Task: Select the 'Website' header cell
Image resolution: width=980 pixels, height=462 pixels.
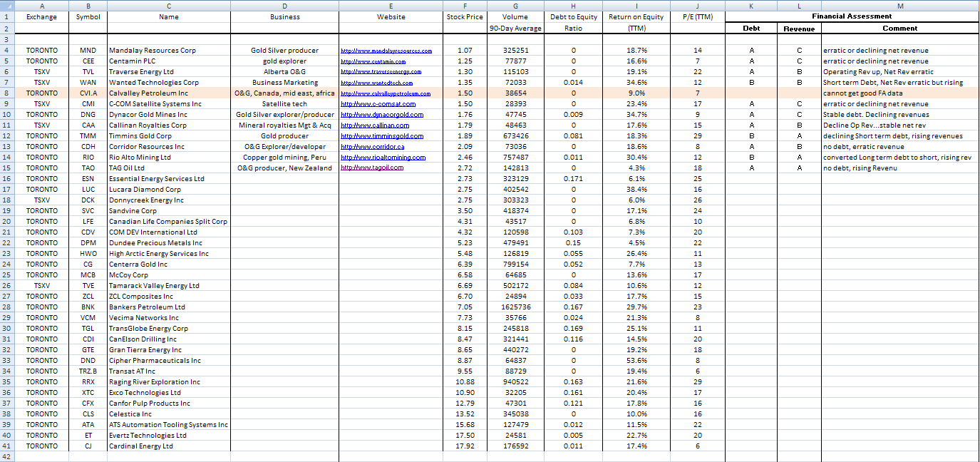Action: coord(391,16)
